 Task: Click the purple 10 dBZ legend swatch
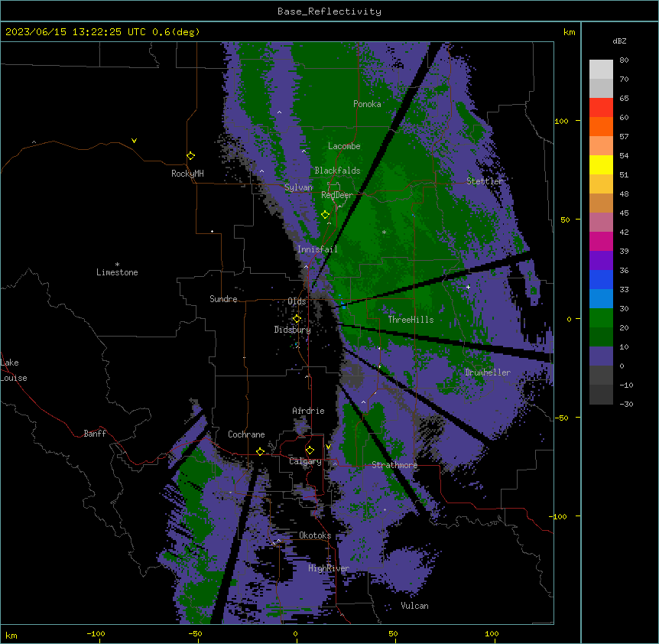[x=601, y=356]
